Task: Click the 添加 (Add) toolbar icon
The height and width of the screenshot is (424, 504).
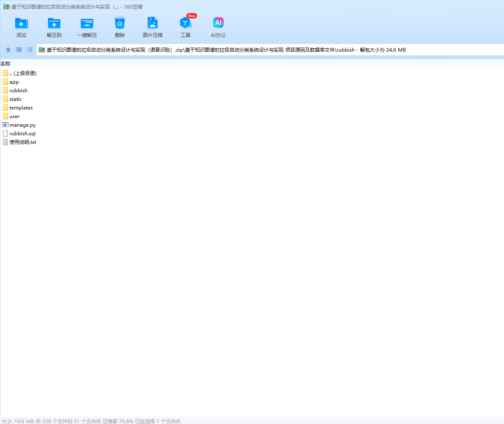Action: 21,23
